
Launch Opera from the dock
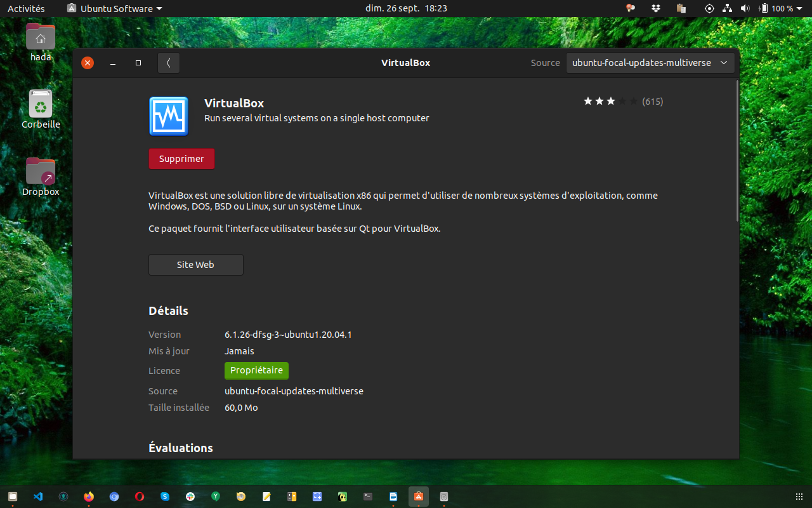coord(140,497)
